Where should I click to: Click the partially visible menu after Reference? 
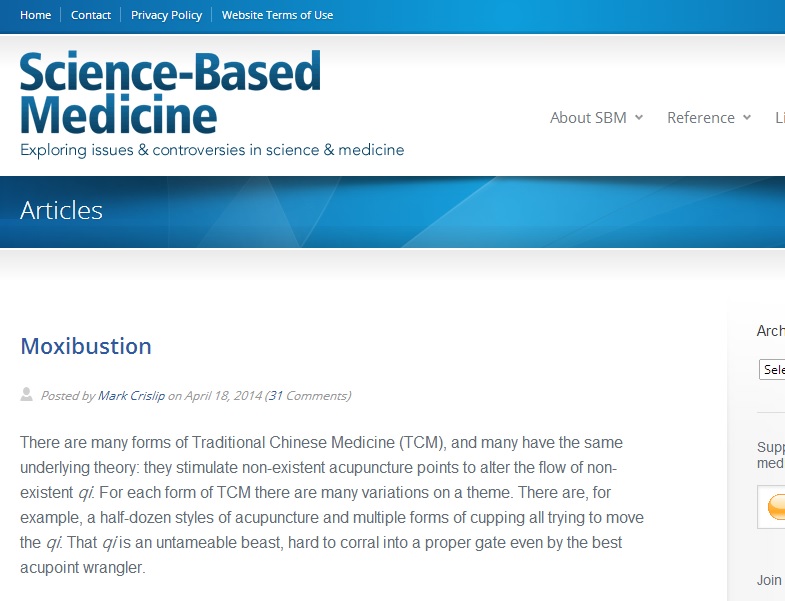coord(779,118)
